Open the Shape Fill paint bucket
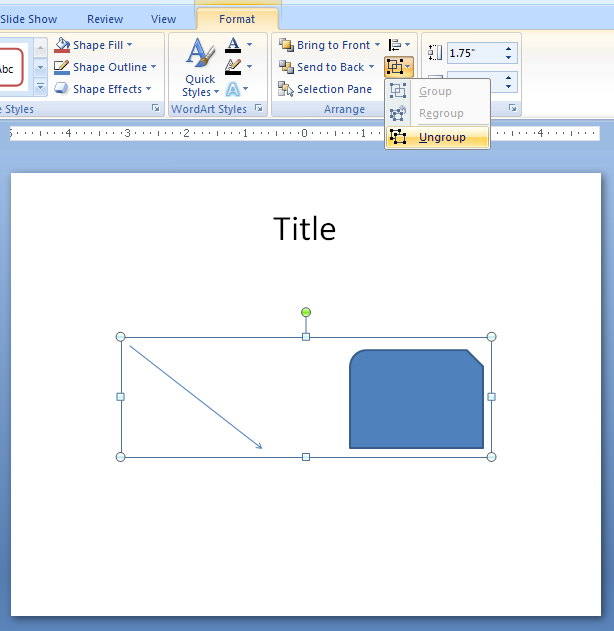Viewport: 614px width, 631px height. (x=63, y=45)
